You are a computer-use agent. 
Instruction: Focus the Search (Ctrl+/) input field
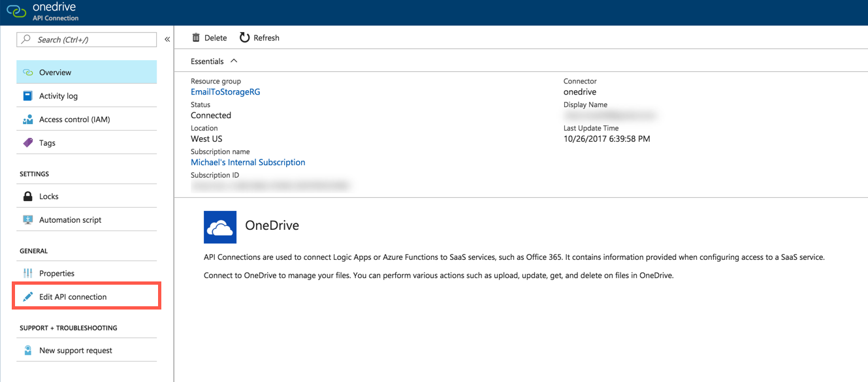coord(86,39)
